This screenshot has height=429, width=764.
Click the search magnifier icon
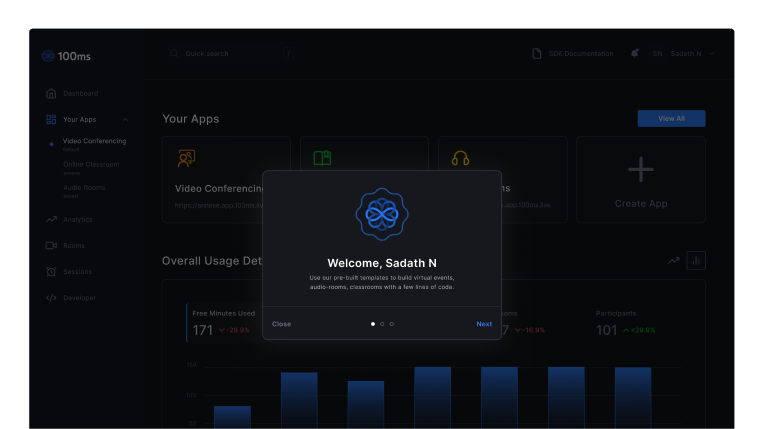(174, 54)
